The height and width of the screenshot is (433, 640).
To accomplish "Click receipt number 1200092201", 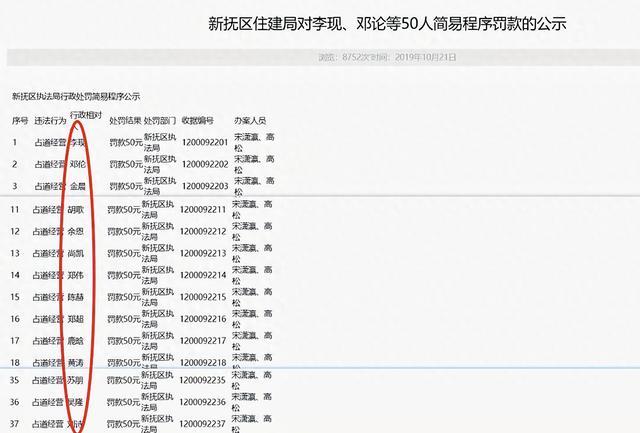I will [205, 142].
